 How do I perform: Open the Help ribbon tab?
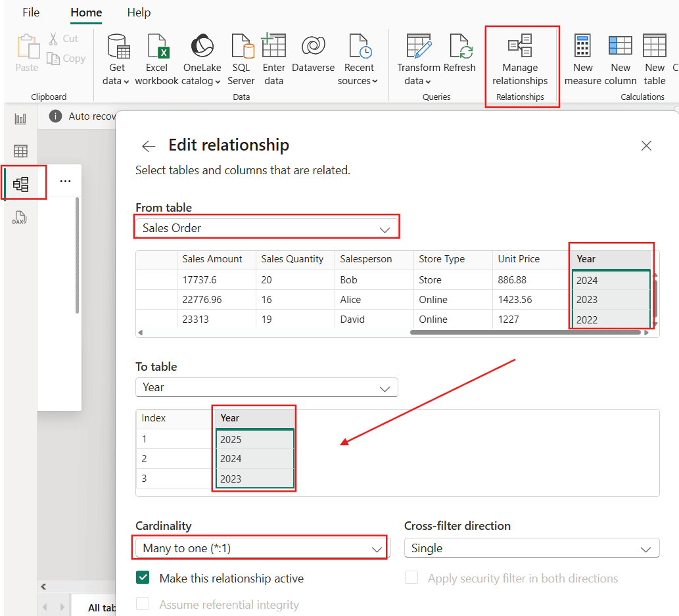(139, 12)
